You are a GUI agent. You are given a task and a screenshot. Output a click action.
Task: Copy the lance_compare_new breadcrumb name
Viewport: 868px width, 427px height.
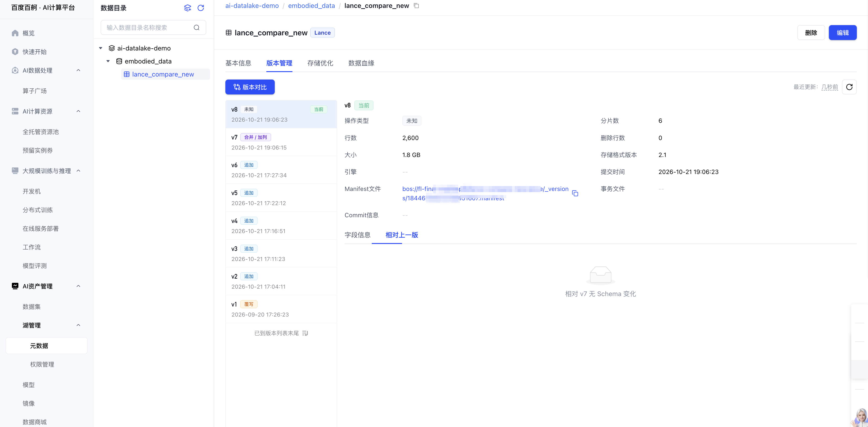(x=417, y=6)
